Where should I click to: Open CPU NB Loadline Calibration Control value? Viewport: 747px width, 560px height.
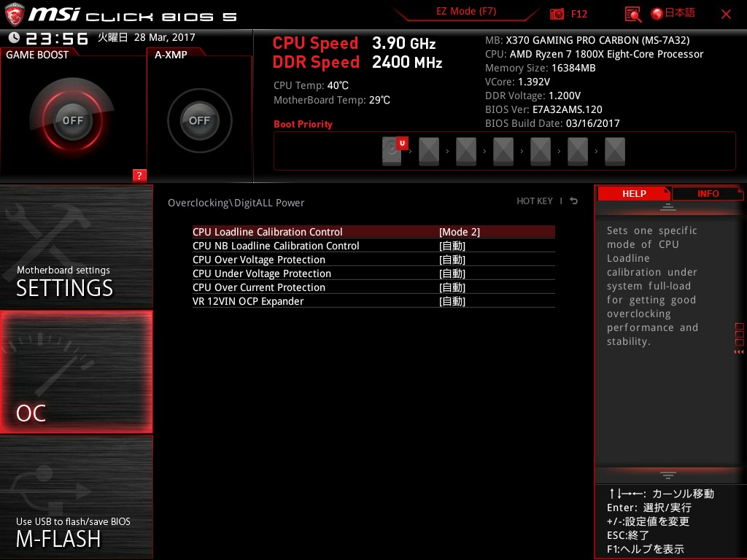(452, 246)
